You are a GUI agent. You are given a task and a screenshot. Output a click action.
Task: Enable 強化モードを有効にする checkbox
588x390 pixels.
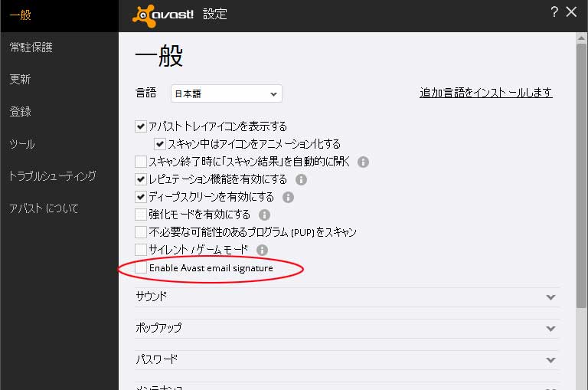[141, 215]
